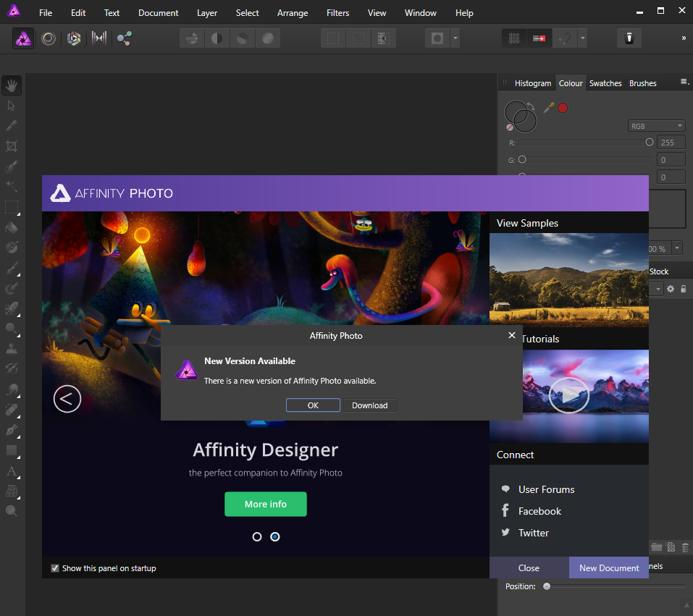Viewport: 693px width, 616px height.
Task: Select the Flood Fill bucket tool
Action: [12, 227]
